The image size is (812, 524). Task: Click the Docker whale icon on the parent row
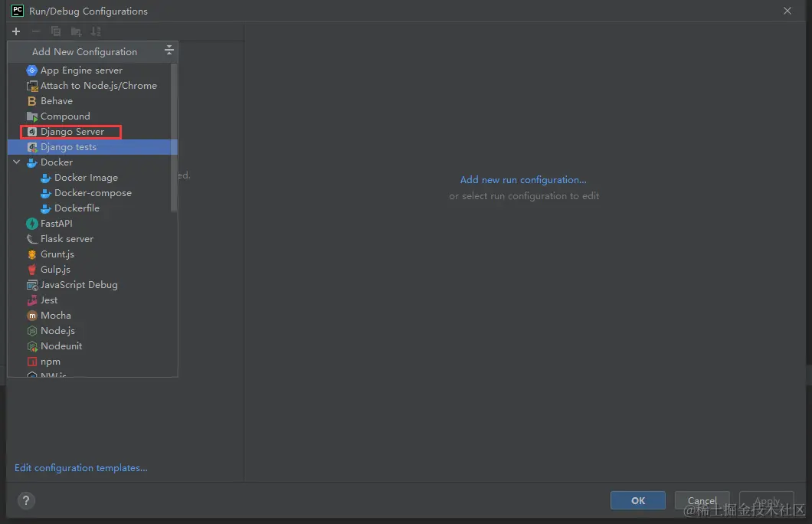point(31,162)
